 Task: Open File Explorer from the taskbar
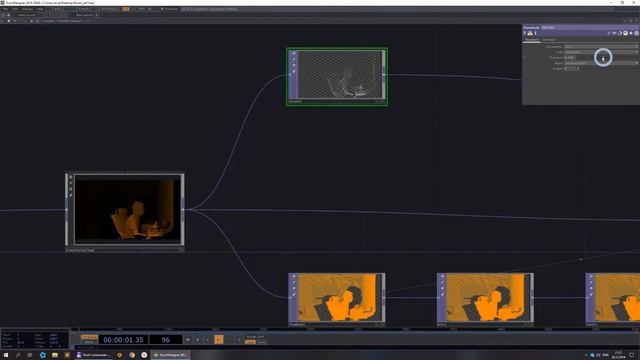(55, 355)
